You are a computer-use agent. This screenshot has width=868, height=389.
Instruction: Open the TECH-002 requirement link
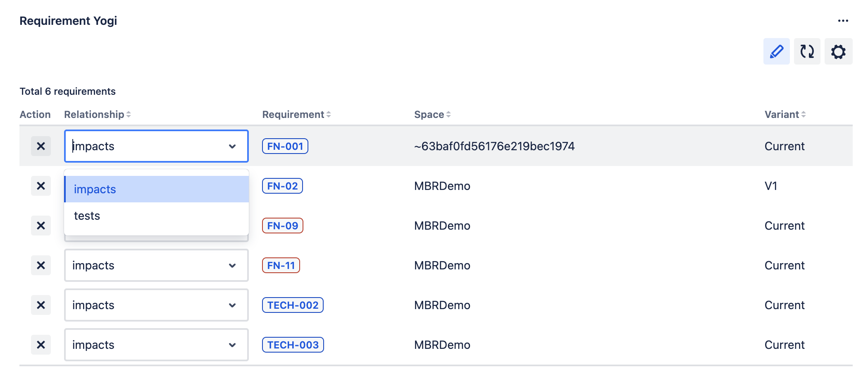point(293,305)
